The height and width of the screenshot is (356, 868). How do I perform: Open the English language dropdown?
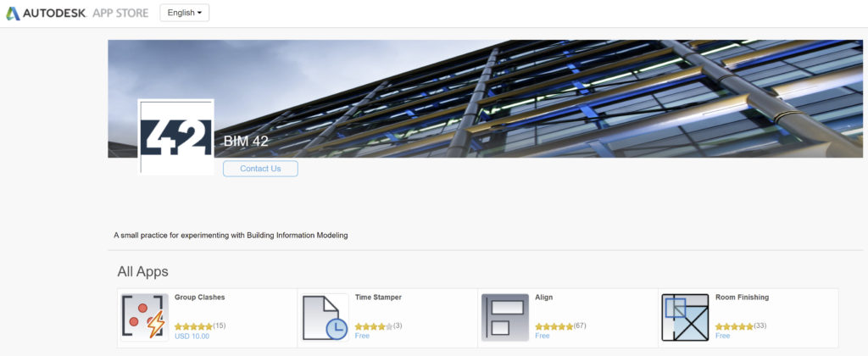point(184,13)
